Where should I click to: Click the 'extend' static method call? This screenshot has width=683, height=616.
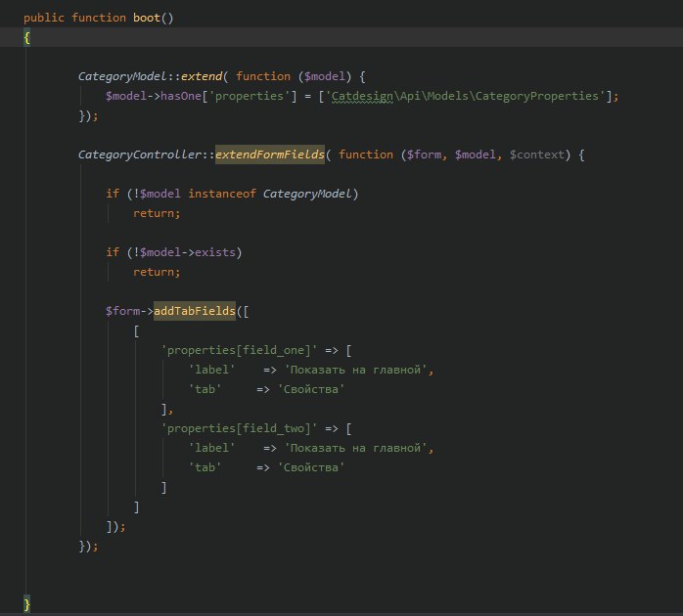pyautogui.click(x=202, y=76)
